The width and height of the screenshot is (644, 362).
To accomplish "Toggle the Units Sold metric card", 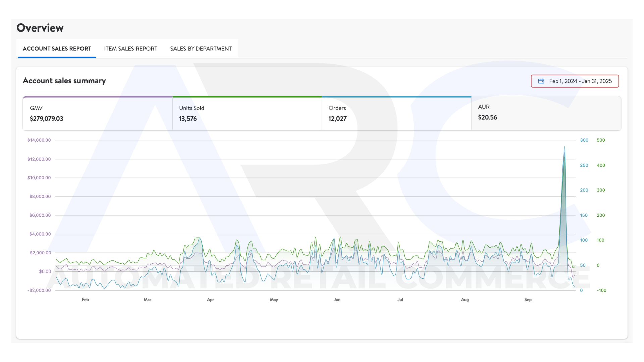I will pos(247,113).
